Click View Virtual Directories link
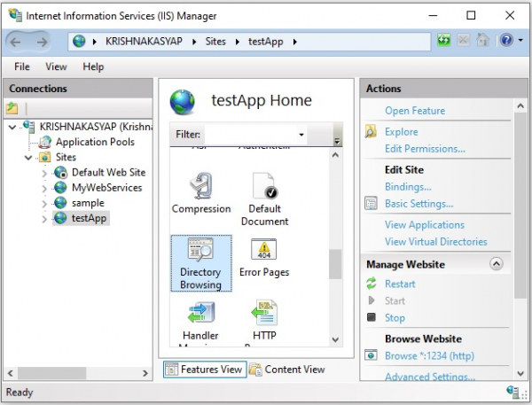532x405 pixels. [435, 242]
